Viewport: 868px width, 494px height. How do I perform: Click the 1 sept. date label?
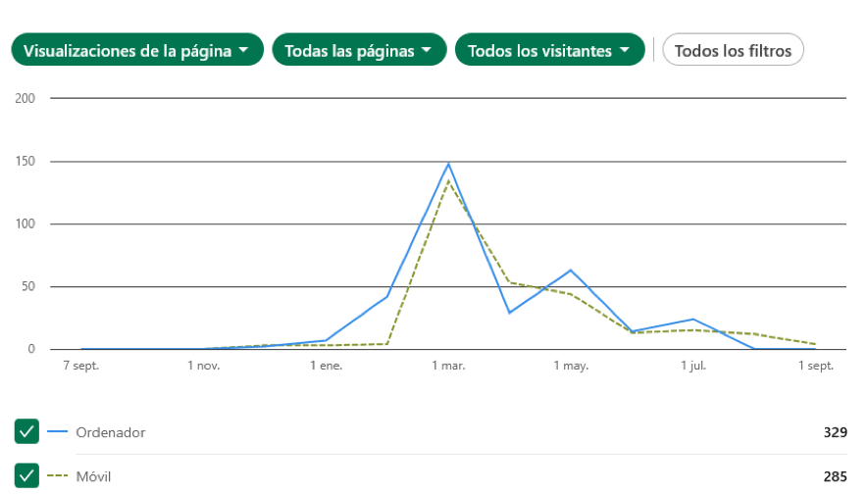tap(815, 366)
